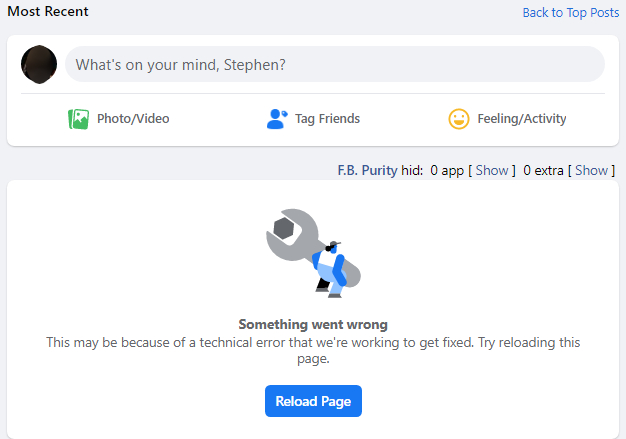Select the Photo/Video text label
626x439 pixels.
coord(133,119)
